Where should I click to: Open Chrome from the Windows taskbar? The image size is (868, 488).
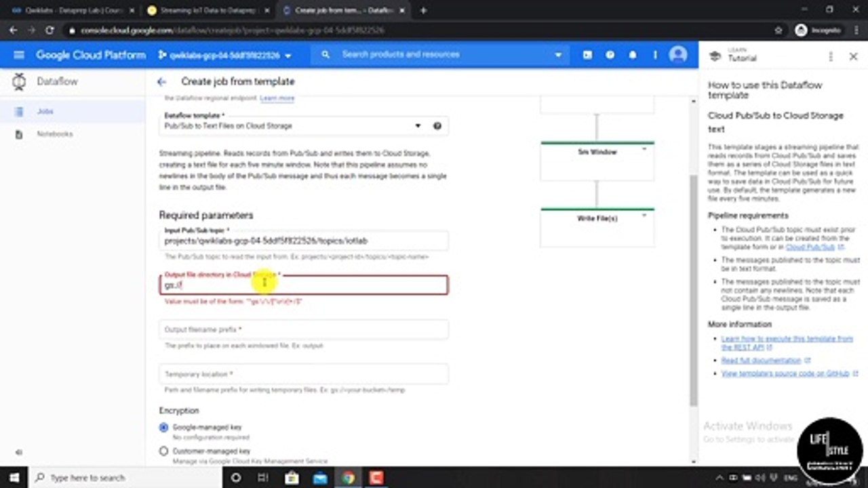pyautogui.click(x=348, y=478)
